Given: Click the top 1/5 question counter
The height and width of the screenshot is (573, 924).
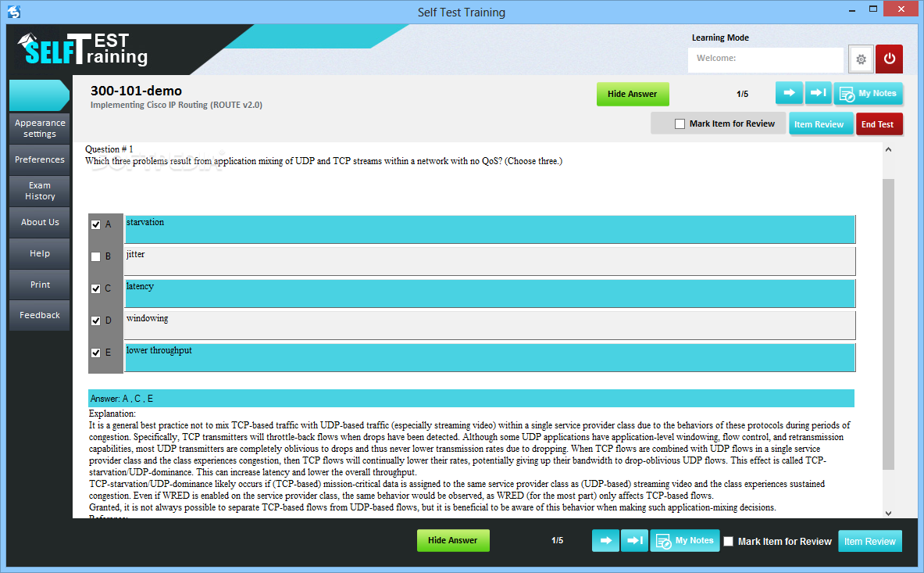Looking at the screenshot, I should [x=743, y=94].
